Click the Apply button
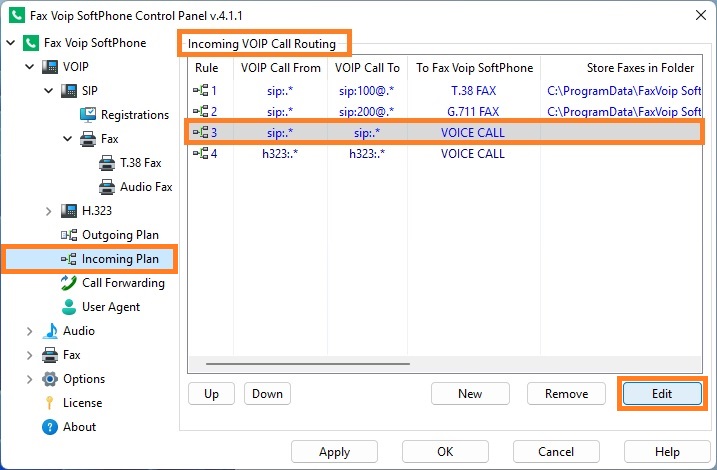The height and width of the screenshot is (470, 717). pos(334,452)
